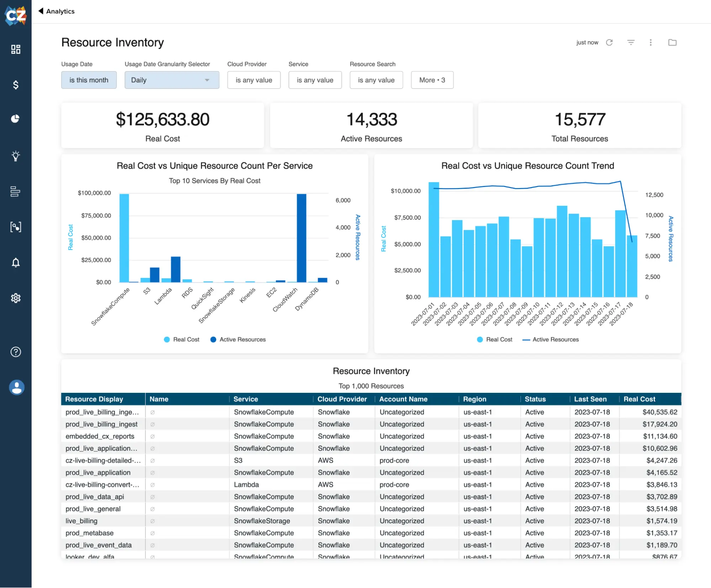This screenshot has width=711, height=588.
Task: Sort by Region column header
Action: (489, 399)
